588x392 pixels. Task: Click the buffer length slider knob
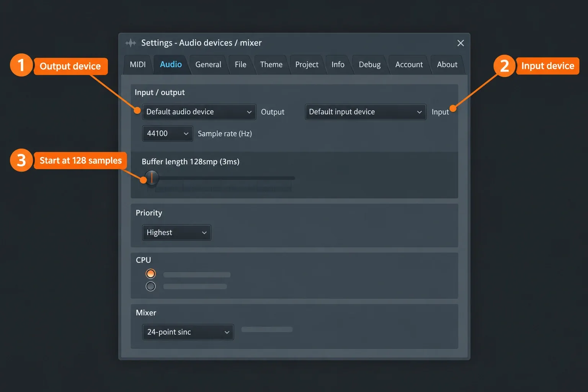(152, 178)
